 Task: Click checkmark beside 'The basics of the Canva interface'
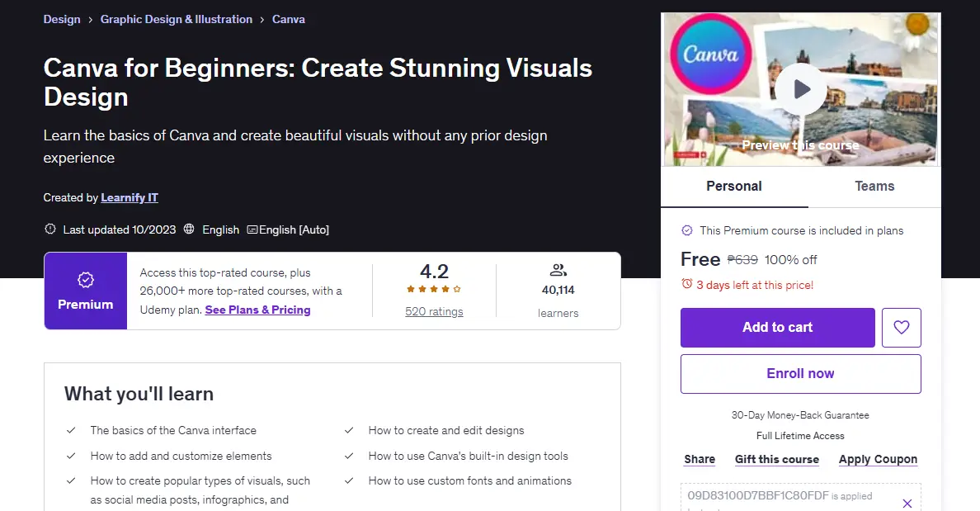point(71,430)
